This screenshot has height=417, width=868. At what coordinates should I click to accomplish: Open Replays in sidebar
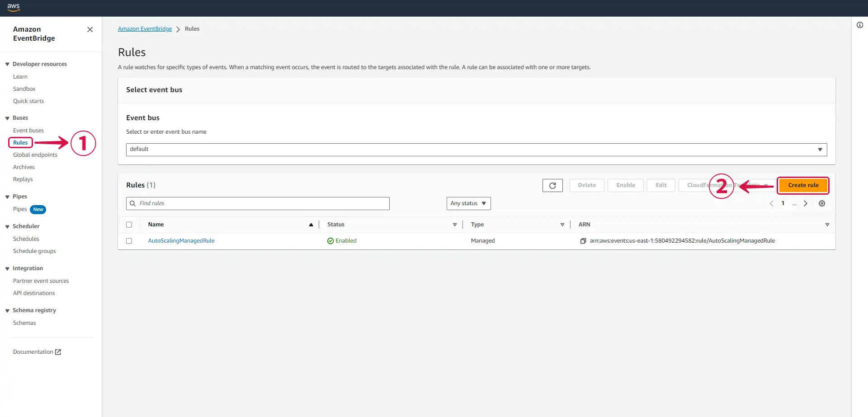coord(23,179)
